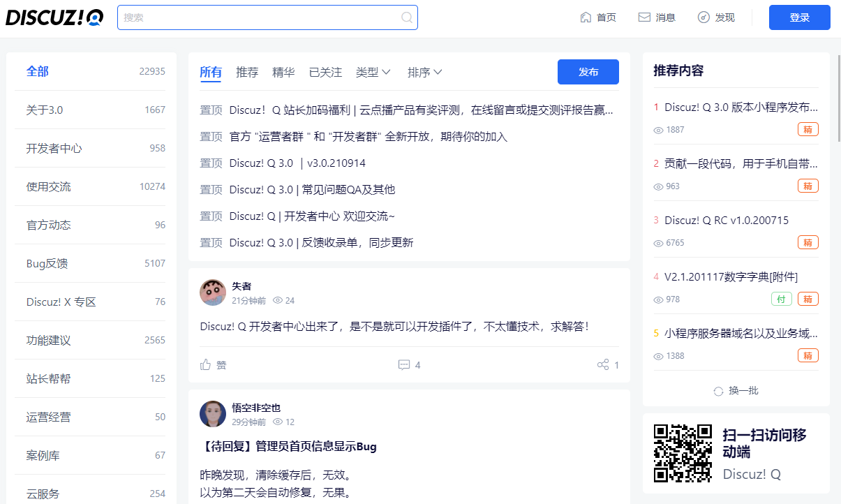Click the eye icon beside 6765 views
Image resolution: width=841 pixels, height=504 pixels.
point(658,243)
